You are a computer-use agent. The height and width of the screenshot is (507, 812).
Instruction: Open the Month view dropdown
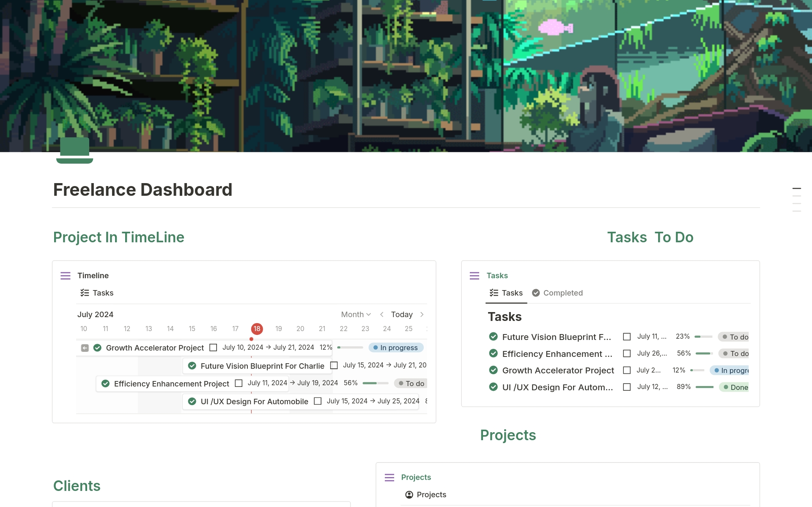click(x=356, y=315)
